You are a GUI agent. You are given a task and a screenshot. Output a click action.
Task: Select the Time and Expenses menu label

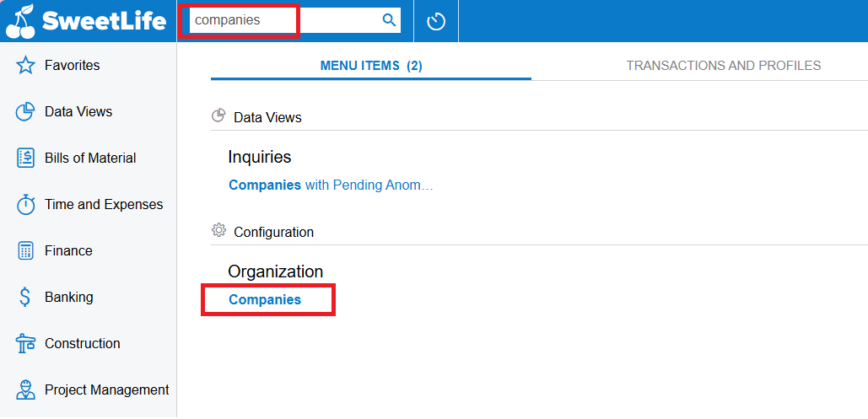coord(104,204)
